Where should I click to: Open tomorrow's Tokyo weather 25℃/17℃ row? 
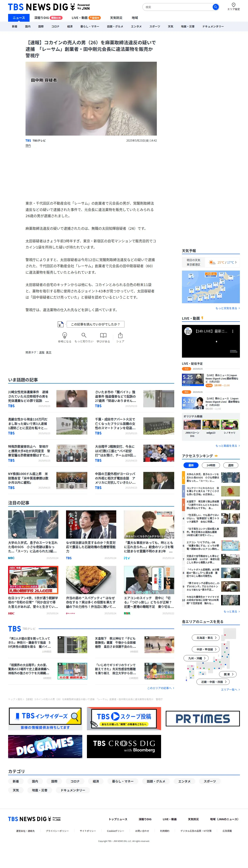point(211,262)
